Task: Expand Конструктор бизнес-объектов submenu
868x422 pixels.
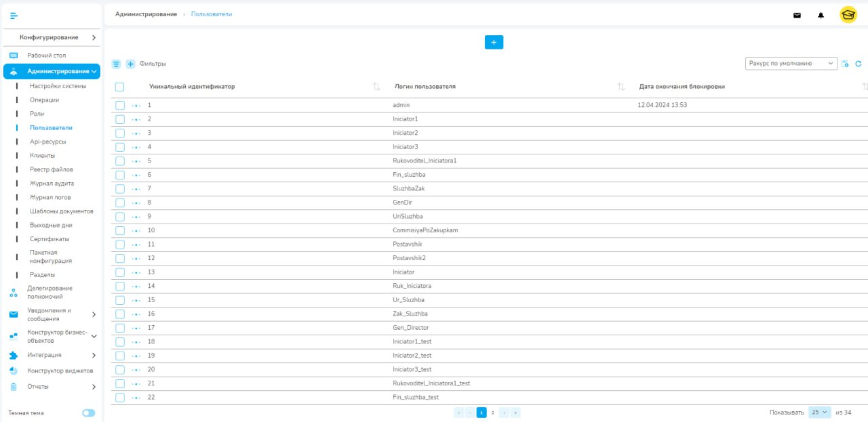Action: (94, 337)
